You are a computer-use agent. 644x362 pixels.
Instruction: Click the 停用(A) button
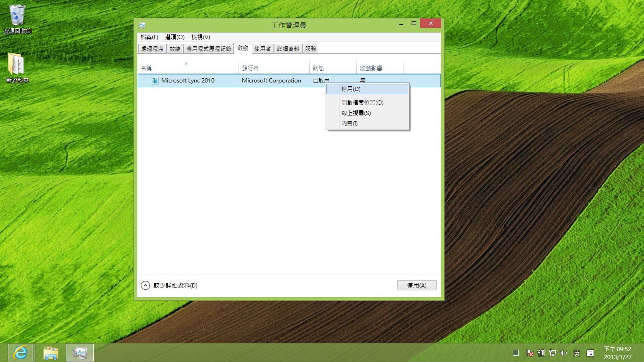pos(417,285)
